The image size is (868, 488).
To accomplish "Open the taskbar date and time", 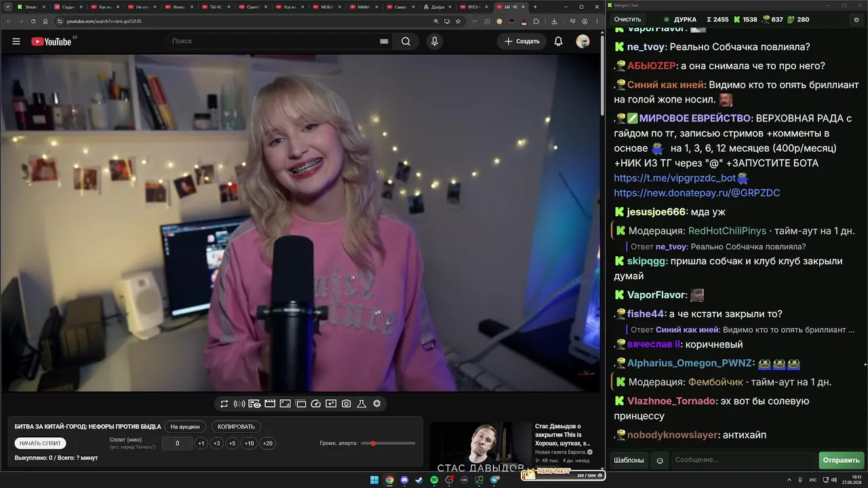I will [x=852, y=480].
